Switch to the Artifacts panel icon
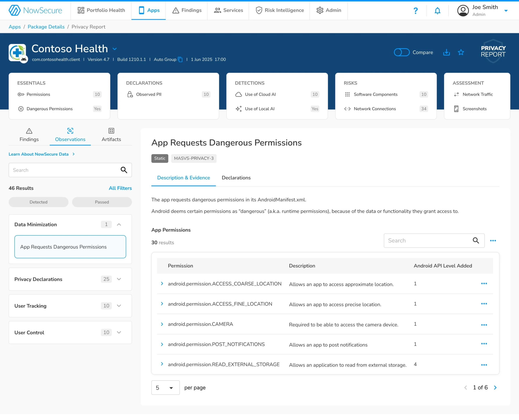519x420 pixels. click(111, 131)
